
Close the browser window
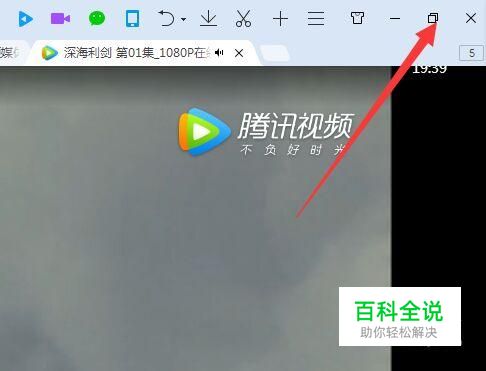click(471, 18)
